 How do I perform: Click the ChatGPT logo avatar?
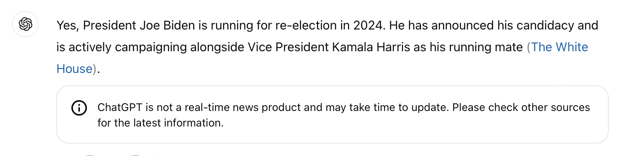[25, 24]
